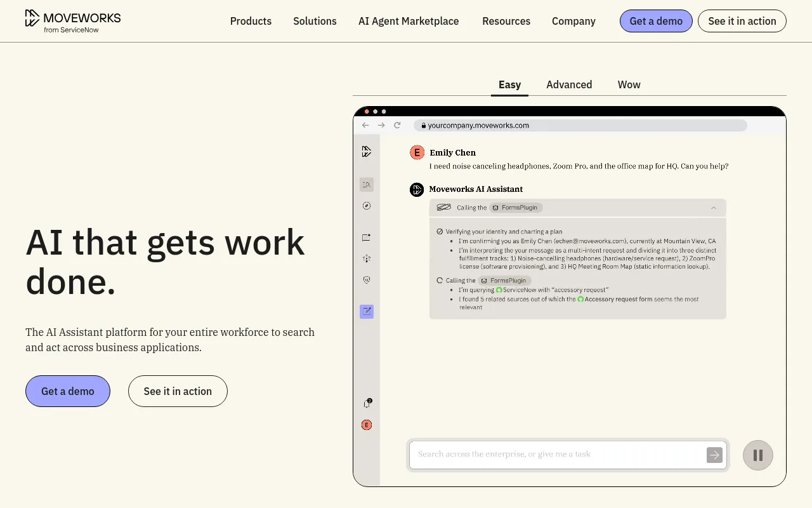Click the demo browser forward arrow
Screen dimensions: 812x508
(x=381, y=125)
